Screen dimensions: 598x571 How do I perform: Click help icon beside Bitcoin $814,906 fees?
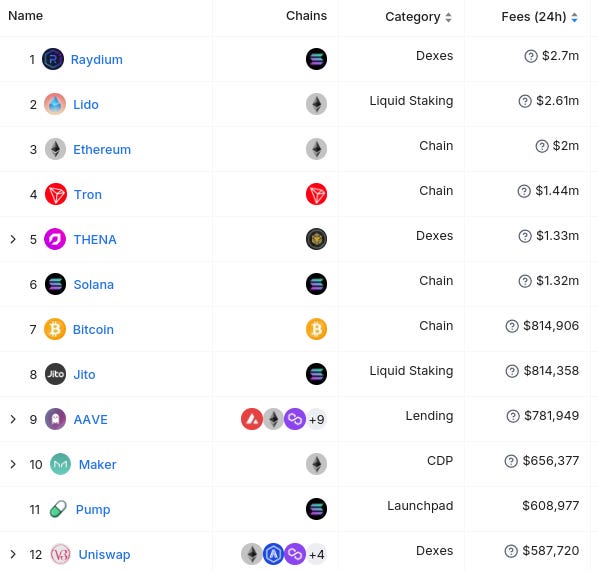[x=512, y=326]
